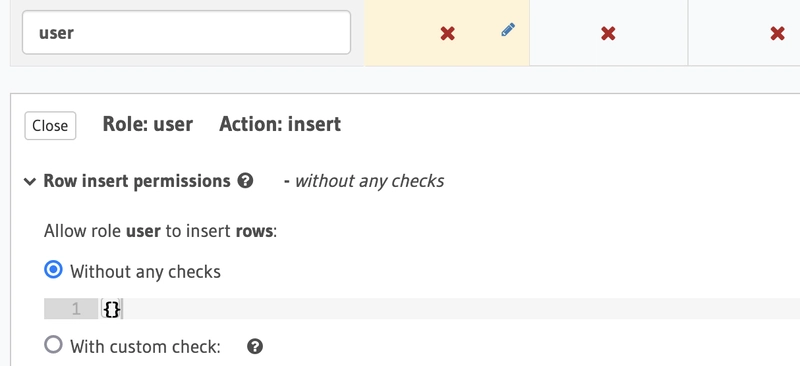Click the {} braces in the code editor
Screen dimensions: 800x366
click(112, 309)
